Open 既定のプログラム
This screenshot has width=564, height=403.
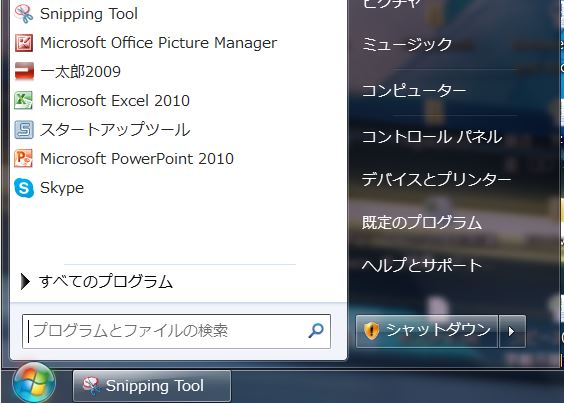coord(422,222)
